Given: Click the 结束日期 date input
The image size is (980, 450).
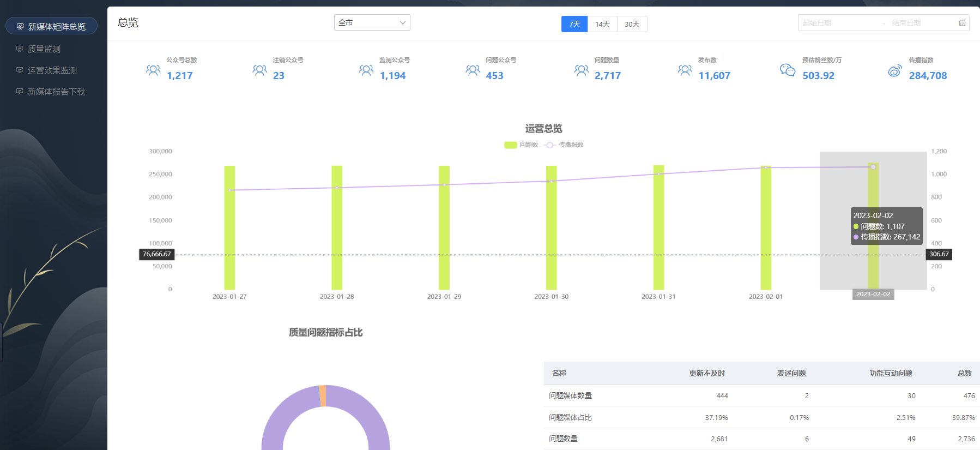Looking at the screenshot, I should [922, 23].
